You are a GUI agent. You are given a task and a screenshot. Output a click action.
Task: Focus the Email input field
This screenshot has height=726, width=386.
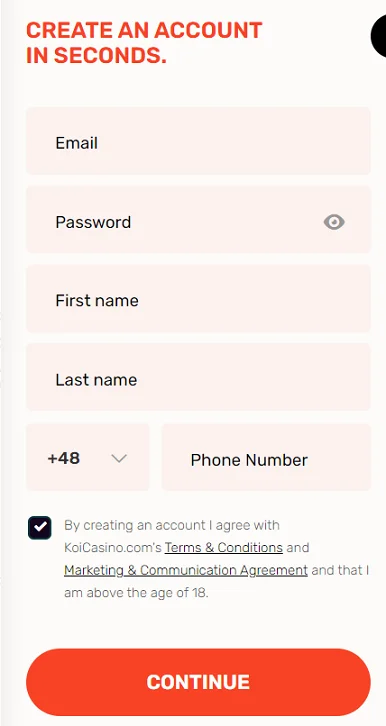(x=198, y=141)
